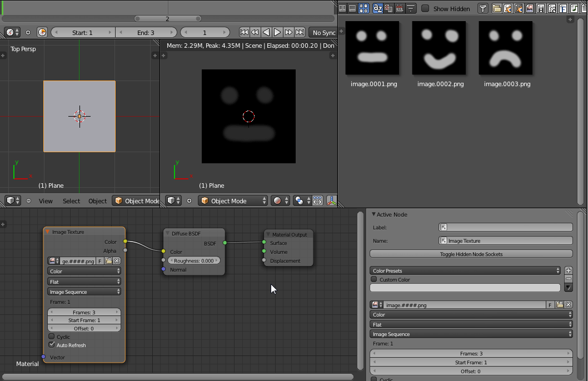Toggle font files filter icon
Screen dimensions: 588x381
coord(563,8)
